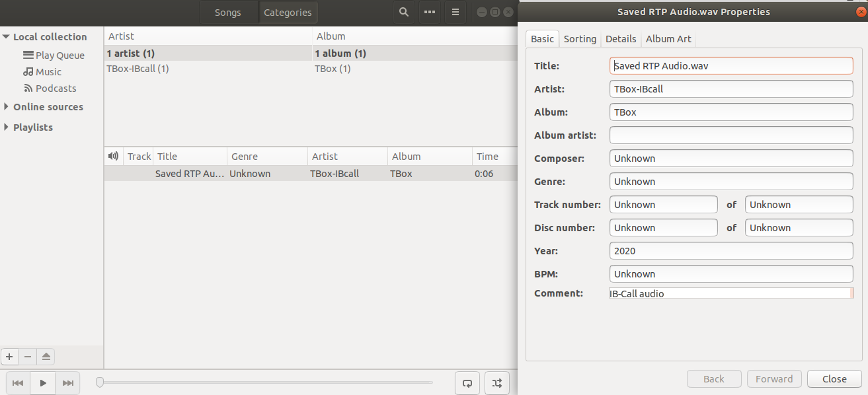Click the Forward button in Properties dialog
Image resolution: width=868 pixels, height=395 pixels.
774,379
